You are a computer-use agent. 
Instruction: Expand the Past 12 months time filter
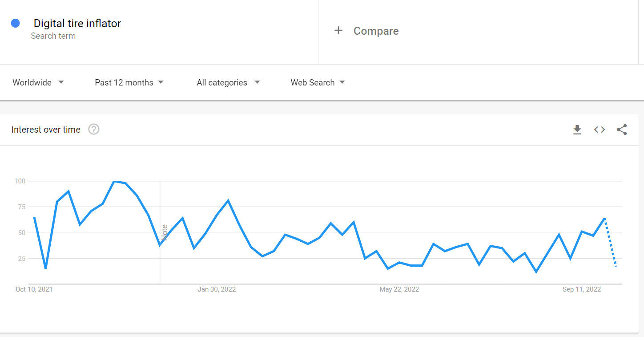pos(129,82)
